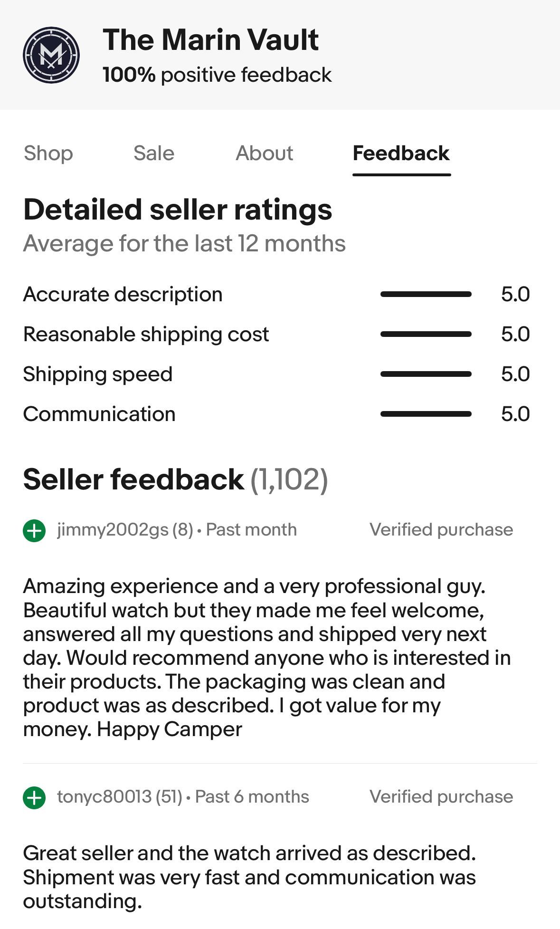Click the Accurate description rating bar
This screenshot has height=929, width=560.
point(426,295)
